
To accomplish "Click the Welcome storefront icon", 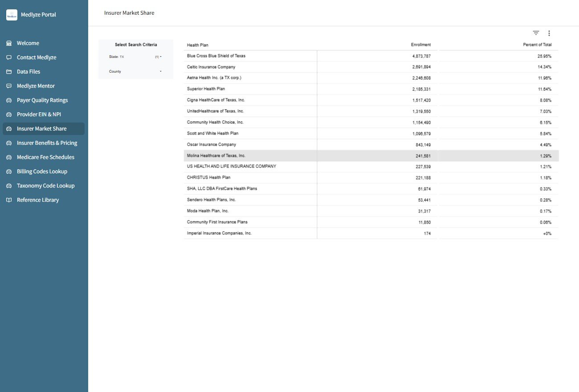I will coord(8,43).
